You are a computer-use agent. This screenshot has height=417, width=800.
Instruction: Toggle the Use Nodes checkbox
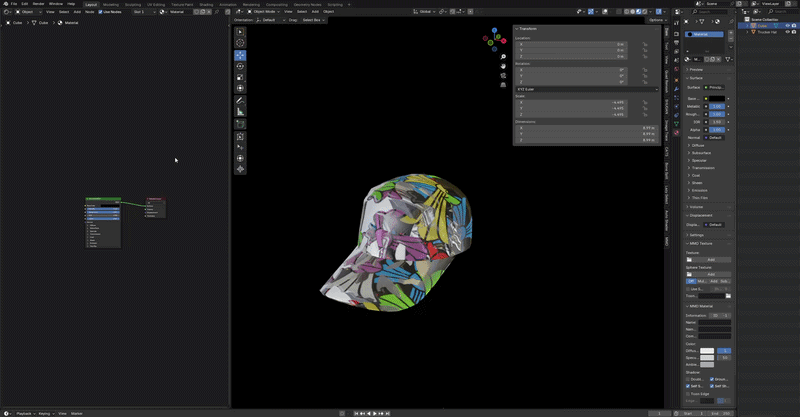[x=101, y=12]
